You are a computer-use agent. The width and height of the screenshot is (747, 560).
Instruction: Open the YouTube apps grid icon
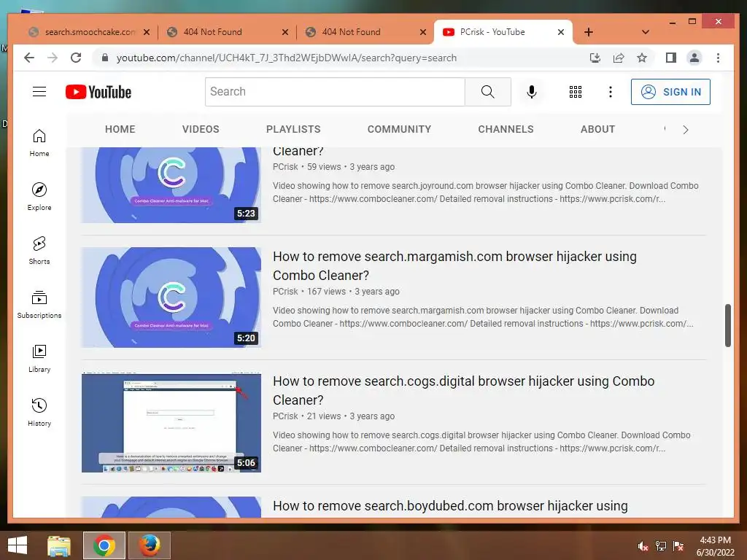576,92
